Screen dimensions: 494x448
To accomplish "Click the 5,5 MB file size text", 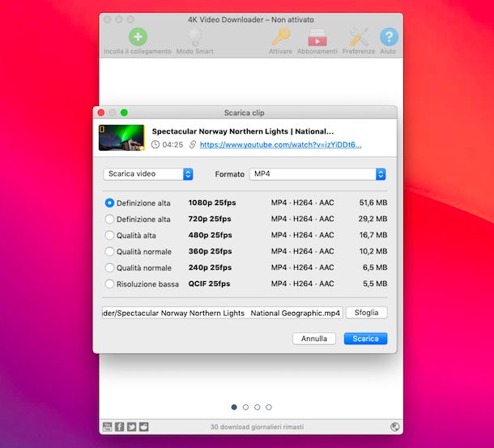I will tap(375, 284).
